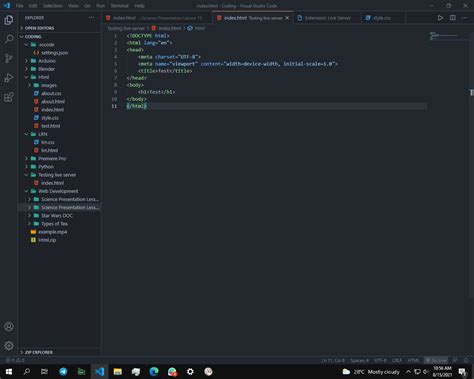Open the Source Control view
The height and width of the screenshot is (379, 474).
point(9,58)
